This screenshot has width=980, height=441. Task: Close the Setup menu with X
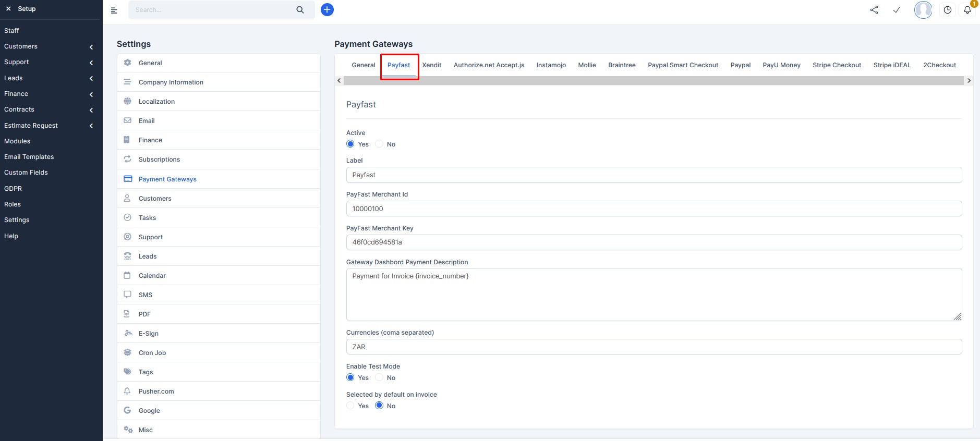pyautogui.click(x=8, y=9)
